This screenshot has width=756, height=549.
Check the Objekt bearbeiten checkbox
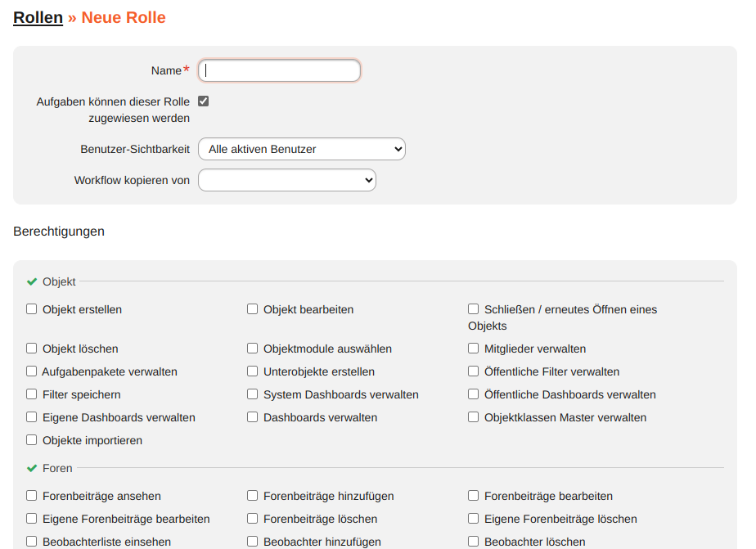point(252,308)
